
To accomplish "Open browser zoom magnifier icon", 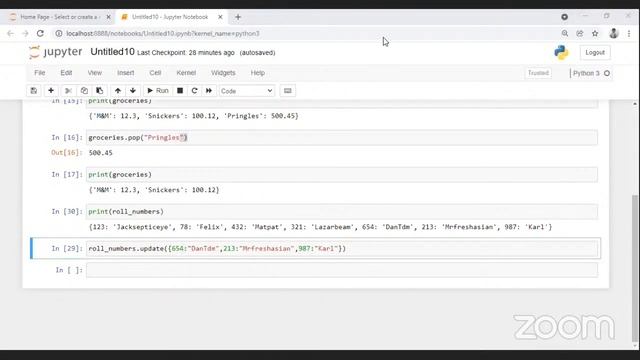I will 565,33.
